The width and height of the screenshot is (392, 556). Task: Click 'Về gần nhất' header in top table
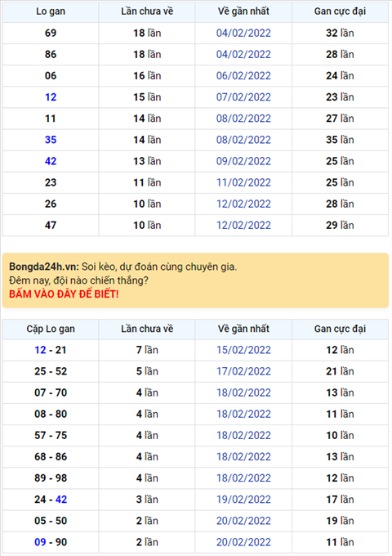click(243, 11)
